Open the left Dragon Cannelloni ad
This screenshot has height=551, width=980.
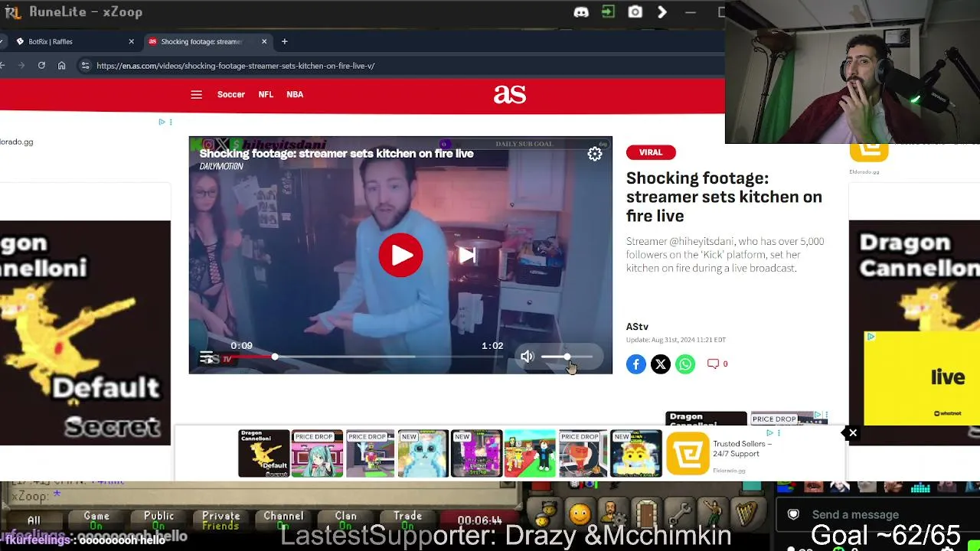pyautogui.click(x=85, y=333)
